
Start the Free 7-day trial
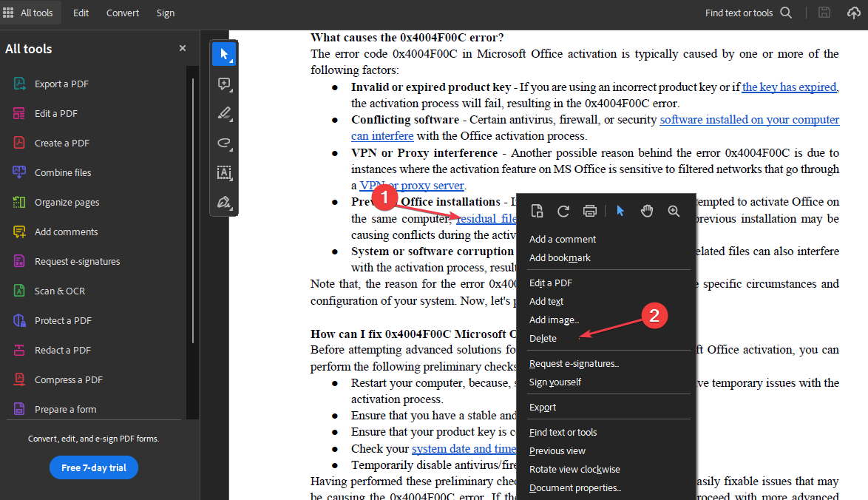[94, 467]
